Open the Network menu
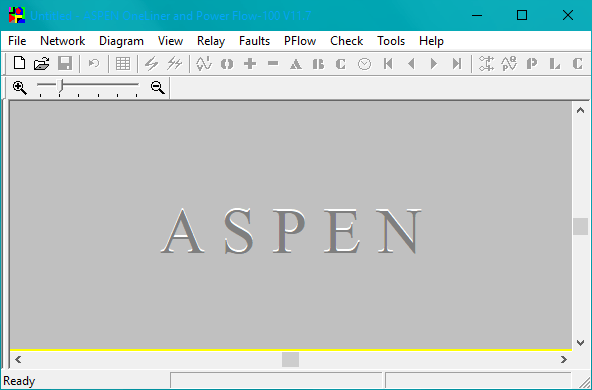Viewport: 592px width, 390px height. pyautogui.click(x=63, y=41)
